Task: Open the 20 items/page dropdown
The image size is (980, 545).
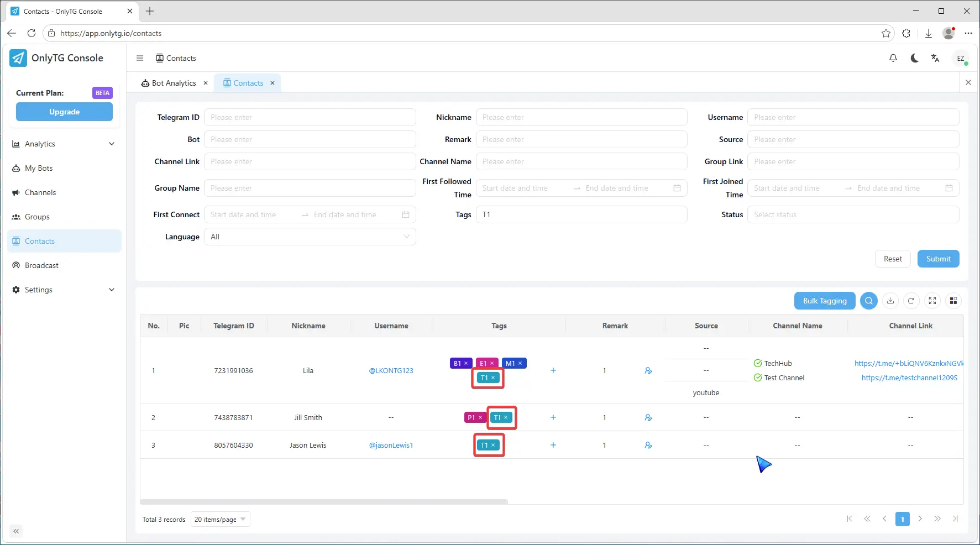Action: click(220, 519)
